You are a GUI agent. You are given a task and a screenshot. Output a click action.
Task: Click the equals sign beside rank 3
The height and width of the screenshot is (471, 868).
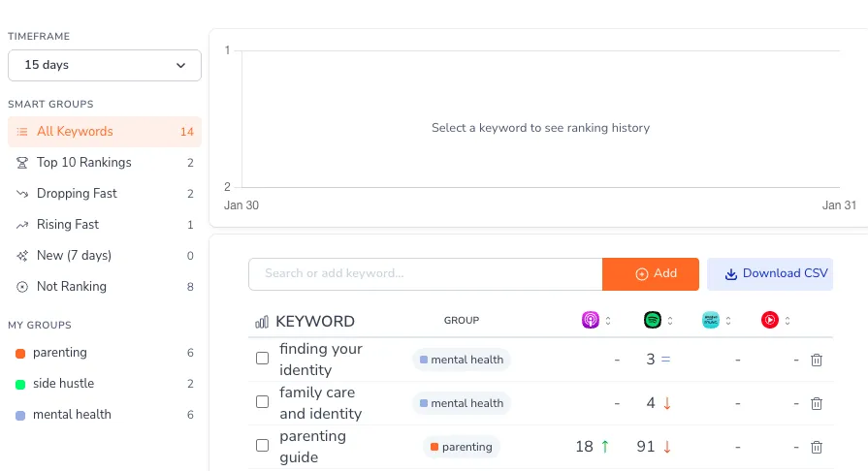tap(666, 360)
